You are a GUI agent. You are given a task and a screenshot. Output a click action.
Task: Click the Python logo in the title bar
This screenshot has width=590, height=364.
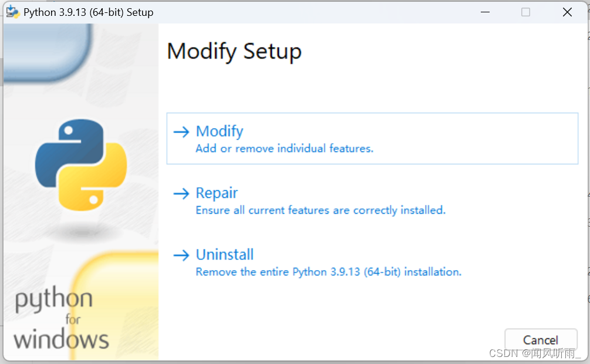pos(12,12)
